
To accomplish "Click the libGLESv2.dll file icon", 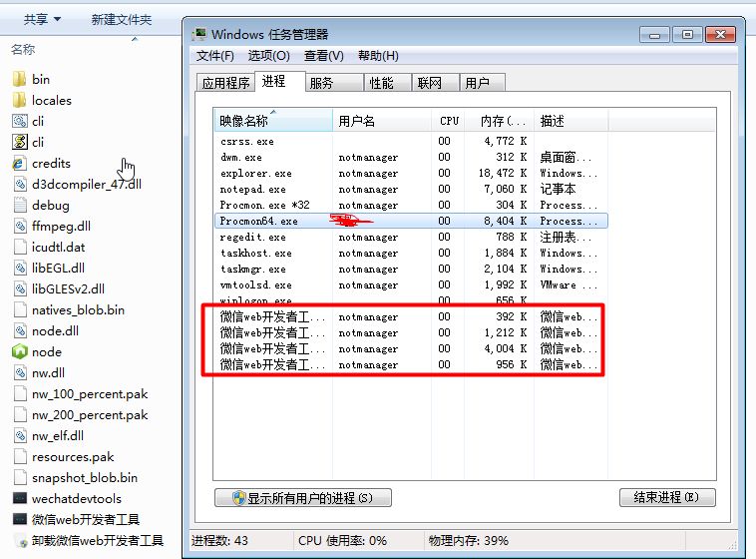I will tap(19, 289).
